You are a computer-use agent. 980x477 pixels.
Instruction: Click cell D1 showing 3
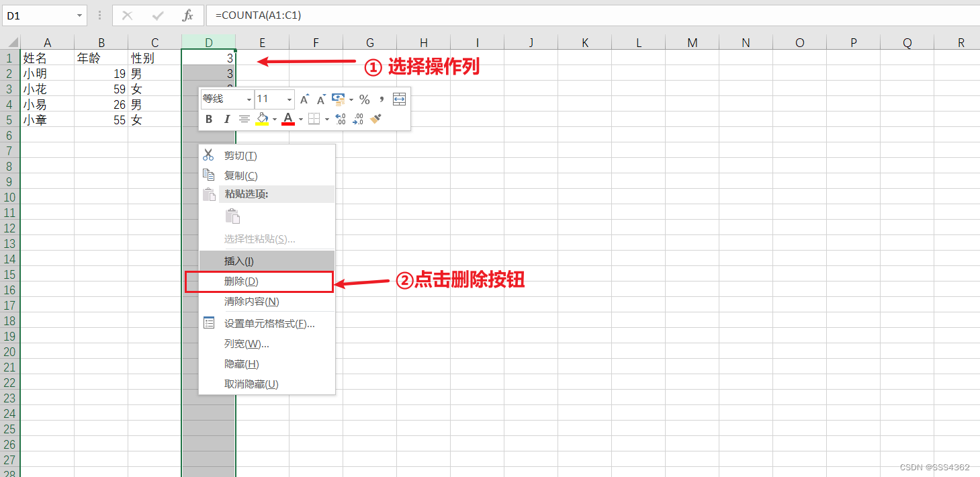tap(209, 58)
